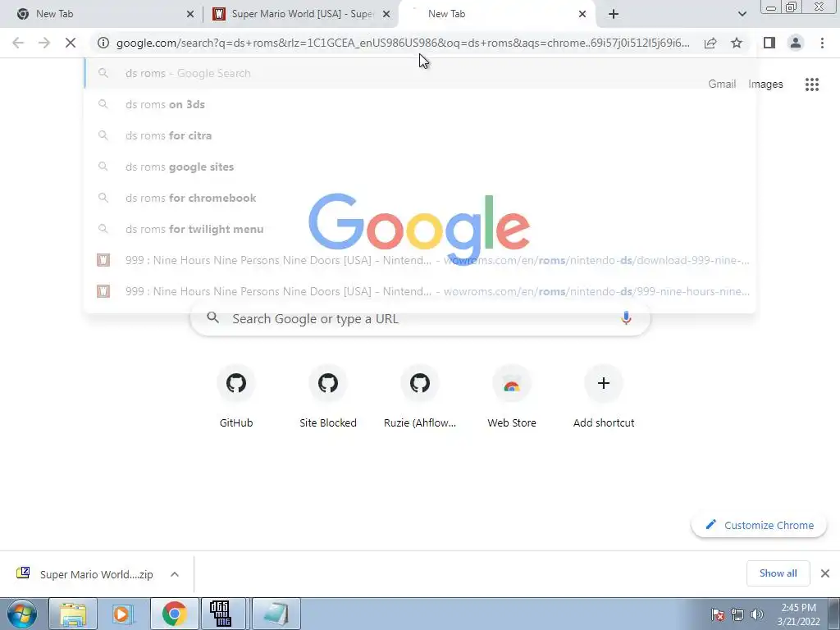Go back to previous page
Image resolution: width=840 pixels, height=630 pixels.
pyautogui.click(x=18, y=43)
